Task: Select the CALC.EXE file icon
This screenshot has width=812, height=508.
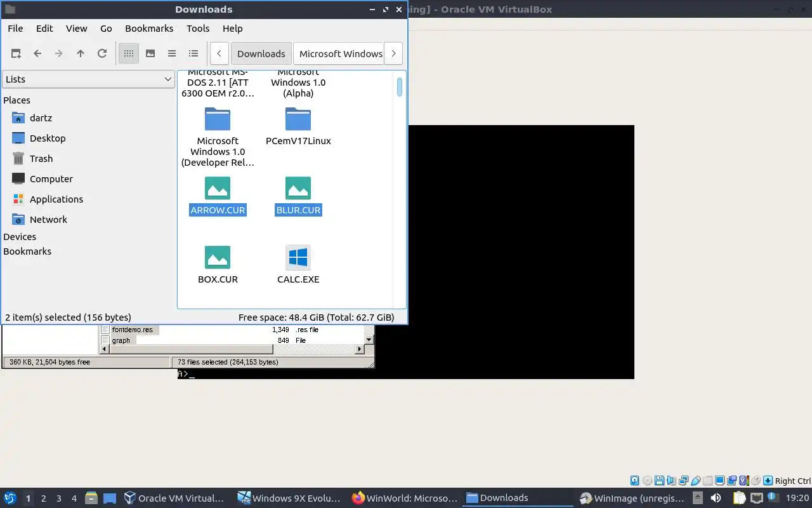Action: point(298,258)
